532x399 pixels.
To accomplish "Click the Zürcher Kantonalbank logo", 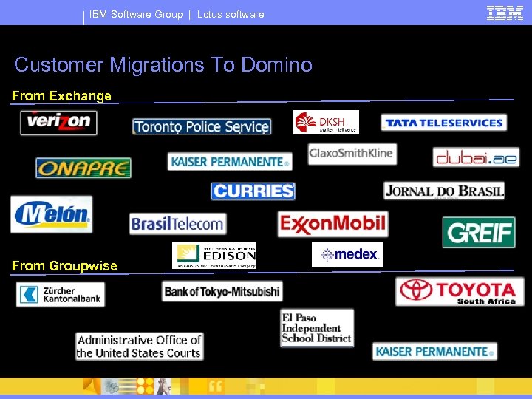I will coord(61,295).
